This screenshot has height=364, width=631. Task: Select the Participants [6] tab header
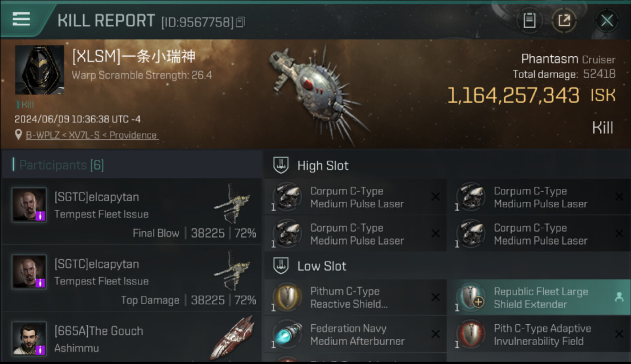61,165
